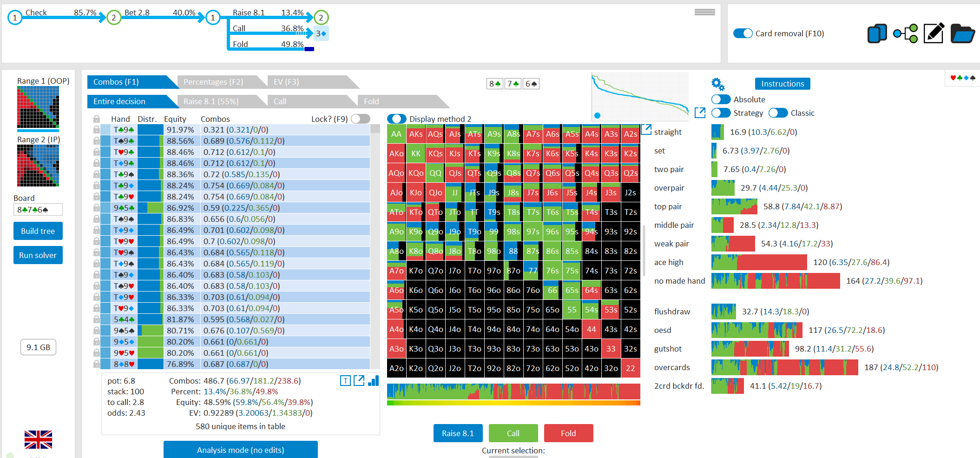Select the Range 2 (IP) thumbnail
The width and height of the screenshot is (980, 458).
click(x=38, y=166)
